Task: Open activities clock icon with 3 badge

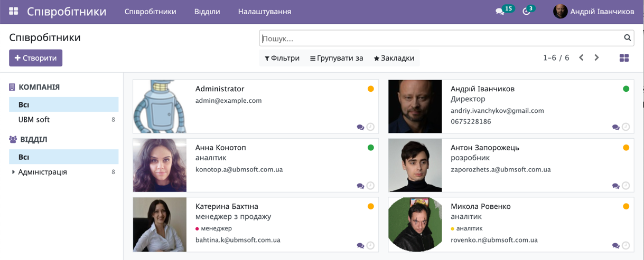Action: [526, 12]
